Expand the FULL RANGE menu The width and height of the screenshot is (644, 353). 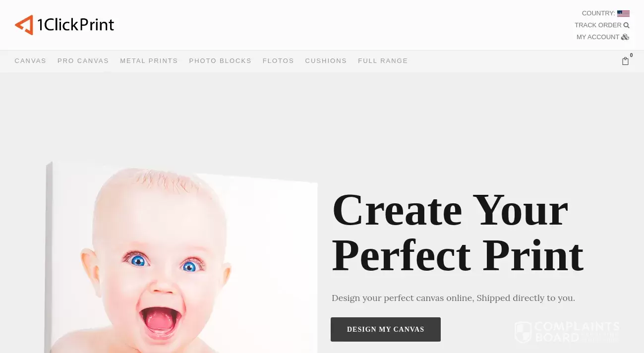click(x=383, y=61)
